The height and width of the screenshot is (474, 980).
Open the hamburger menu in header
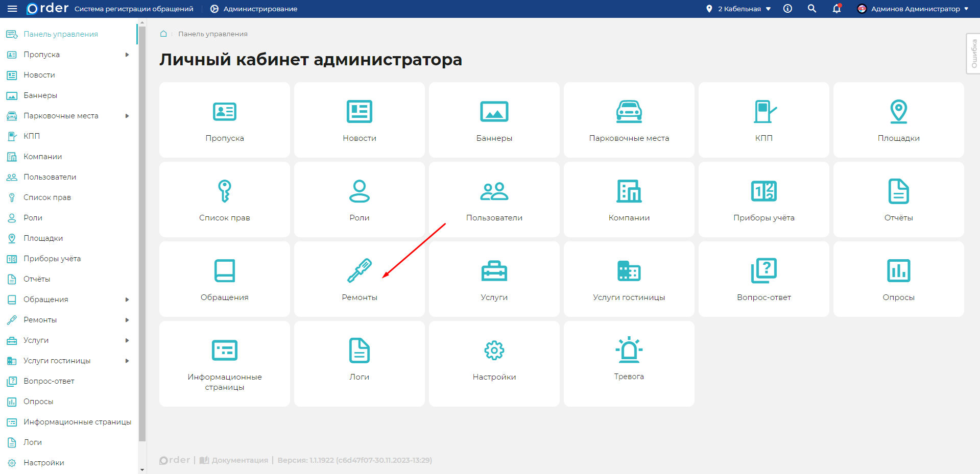tap(12, 9)
